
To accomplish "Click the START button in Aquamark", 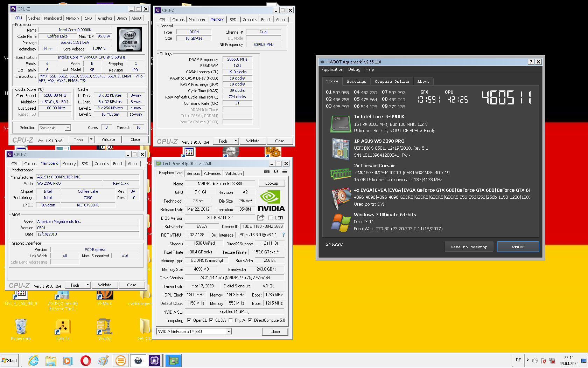I will pyautogui.click(x=518, y=247).
